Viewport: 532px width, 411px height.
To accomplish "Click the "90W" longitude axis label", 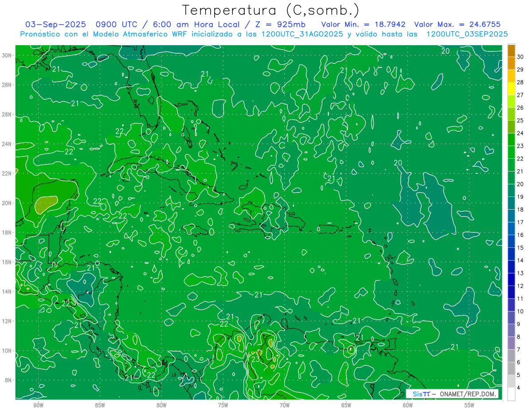I will click(x=38, y=405).
